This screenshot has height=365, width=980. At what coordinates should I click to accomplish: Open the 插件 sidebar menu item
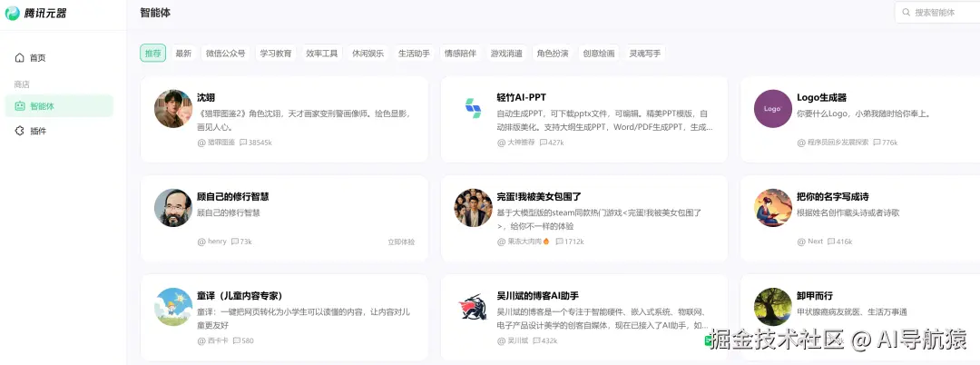click(x=59, y=132)
